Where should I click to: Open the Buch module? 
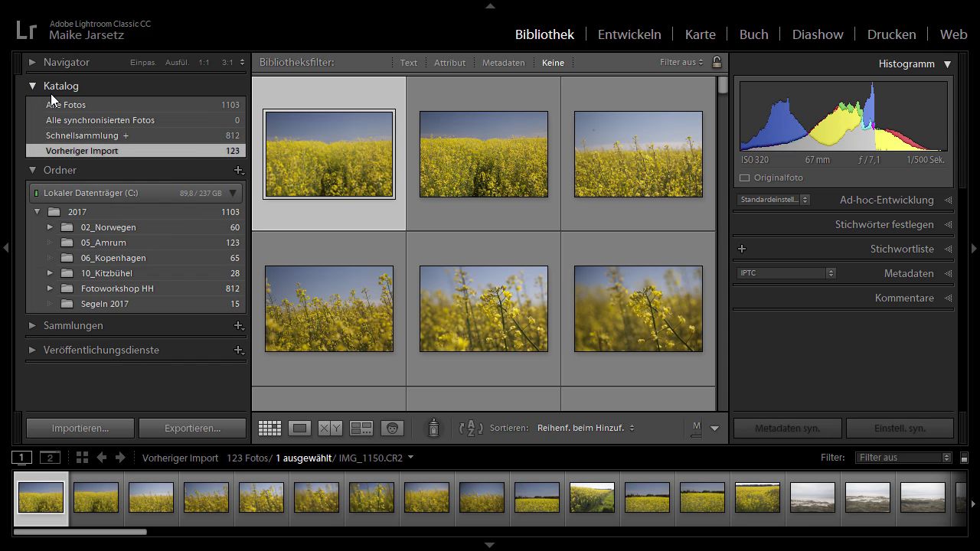pyautogui.click(x=753, y=34)
